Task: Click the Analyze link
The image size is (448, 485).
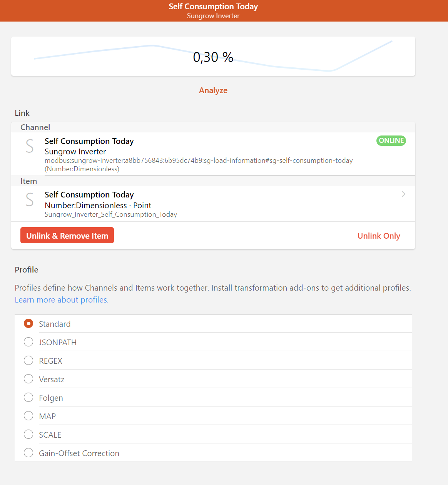Action: (213, 90)
